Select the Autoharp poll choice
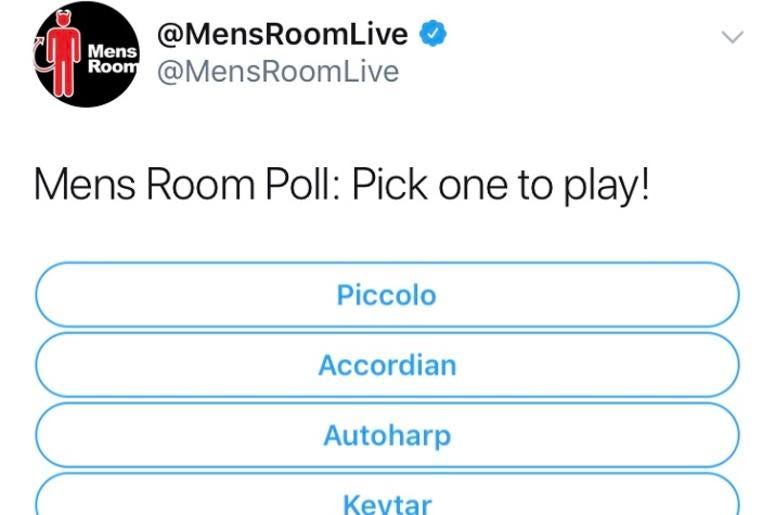The image size is (775, 515). click(387, 435)
